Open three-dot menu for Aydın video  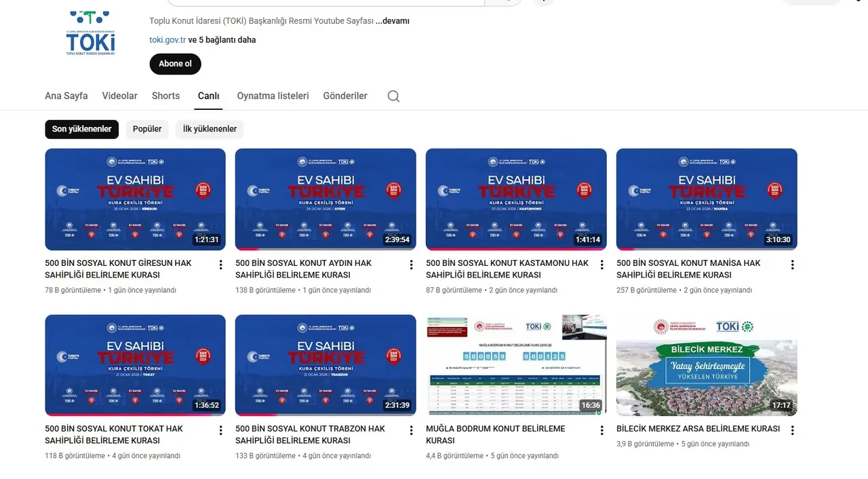[411, 265]
